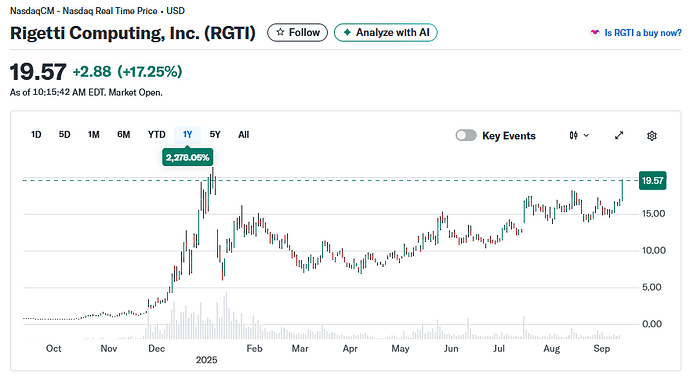The image size is (690, 376).
Task: Click the star icon in Follow button
Action: [280, 33]
